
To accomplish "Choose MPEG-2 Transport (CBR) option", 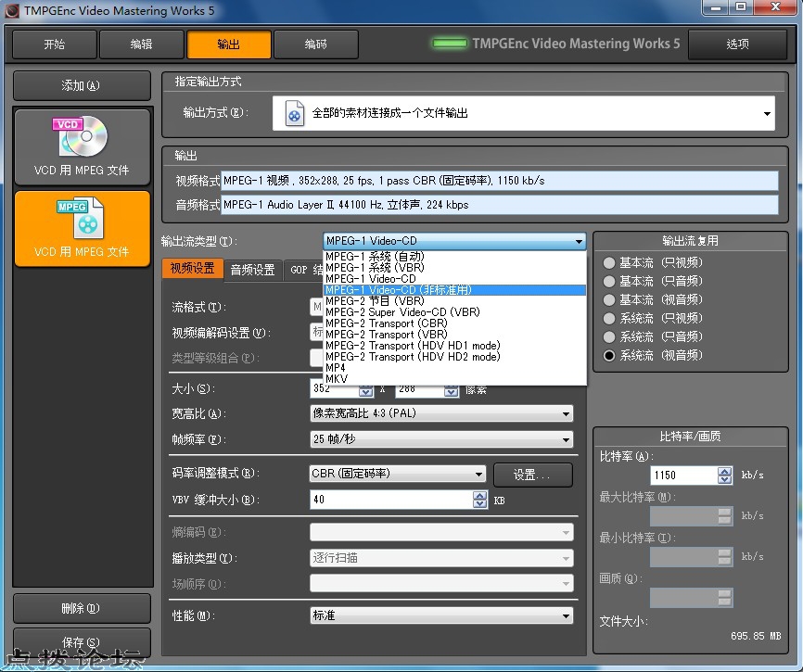I will click(454, 323).
